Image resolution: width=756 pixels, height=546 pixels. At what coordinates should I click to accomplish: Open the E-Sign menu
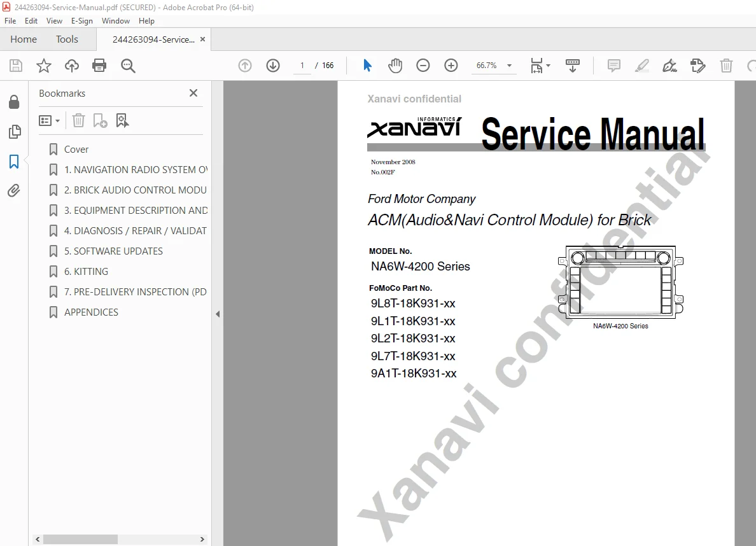(81, 21)
